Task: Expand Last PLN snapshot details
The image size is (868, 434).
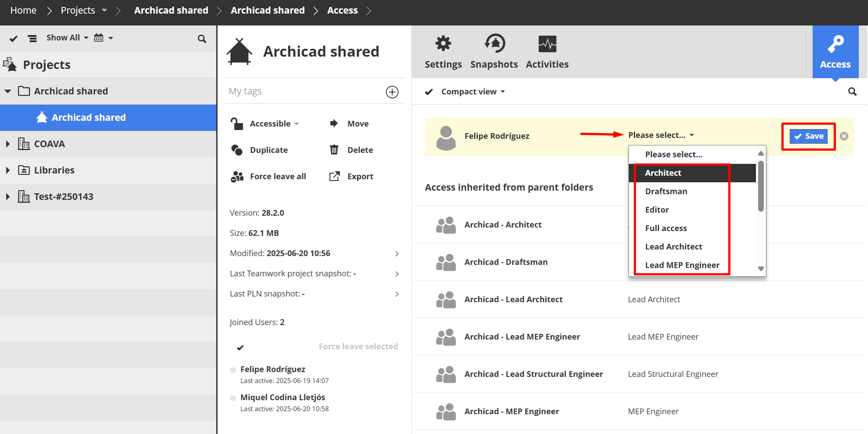Action: [397, 294]
